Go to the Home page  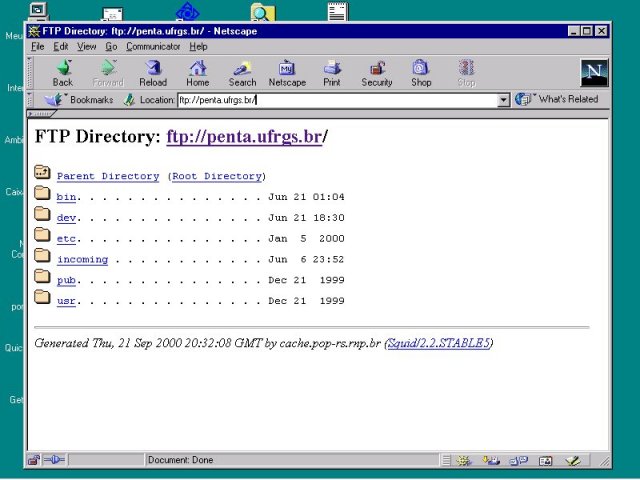point(198,73)
